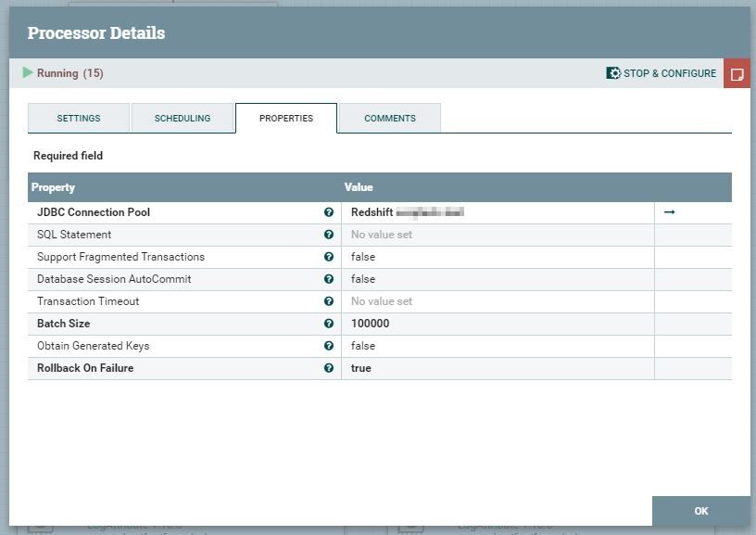Image resolution: width=756 pixels, height=535 pixels.
Task: View help icon for Batch Size
Action: click(x=329, y=324)
